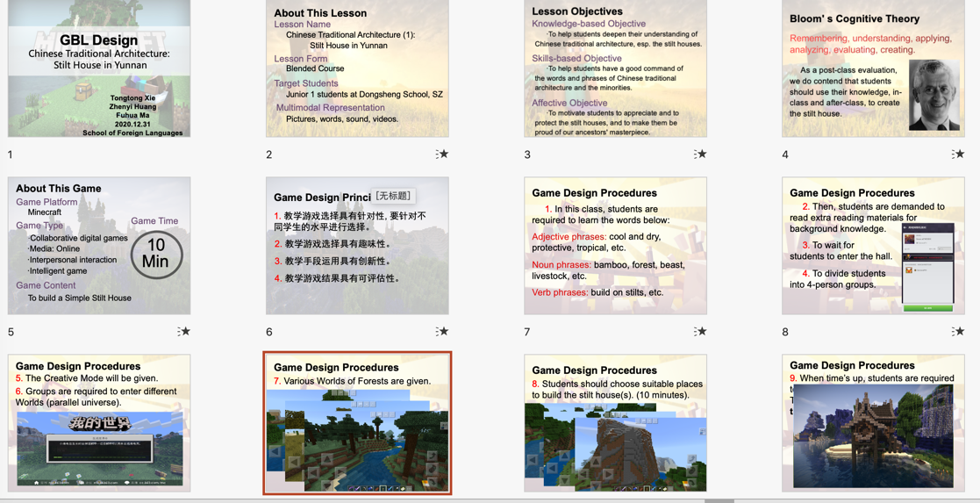Viewport: 980px width, 503px height.
Task: Choose the About This Game slide
Action: pyautogui.click(x=99, y=246)
